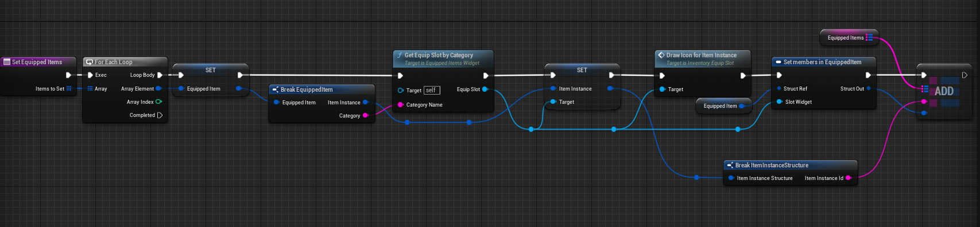
Task: Click the map input pin on ADD node
Action: point(924,89)
